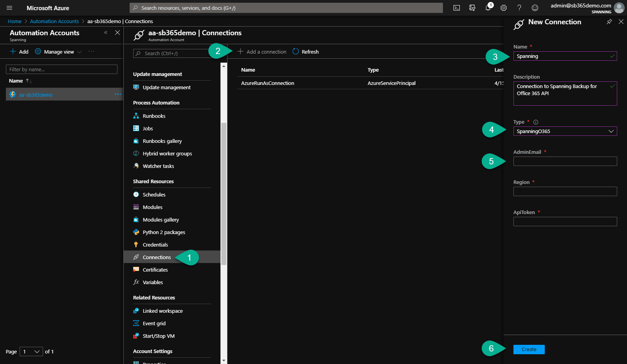Open the Directory and subscription filter icon

(x=472, y=8)
